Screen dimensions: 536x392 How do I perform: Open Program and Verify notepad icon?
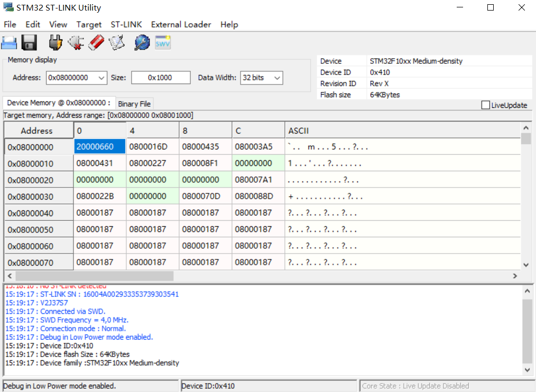[x=117, y=43]
